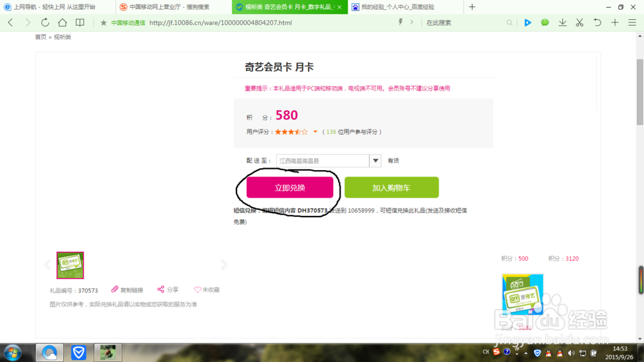Bookmark page with the star icon
Image resolution: width=644 pixels, height=362 pixels.
click(x=104, y=23)
